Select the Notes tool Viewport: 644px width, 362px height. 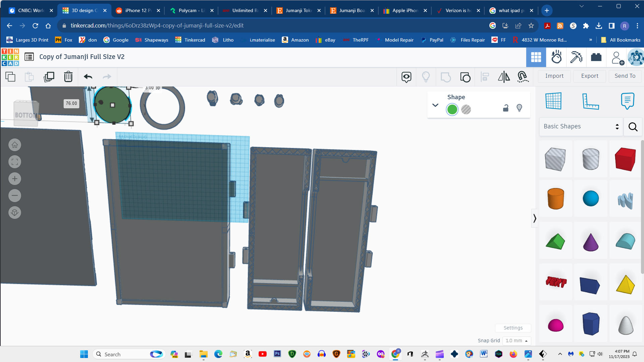click(x=627, y=101)
